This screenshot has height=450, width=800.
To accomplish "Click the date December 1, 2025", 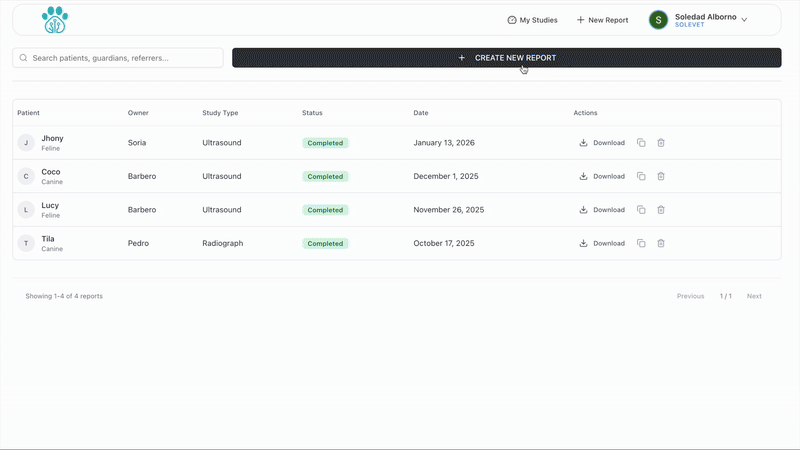I will (x=446, y=177).
